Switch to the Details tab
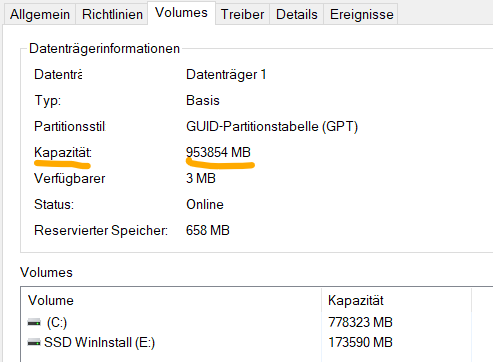 [297, 14]
